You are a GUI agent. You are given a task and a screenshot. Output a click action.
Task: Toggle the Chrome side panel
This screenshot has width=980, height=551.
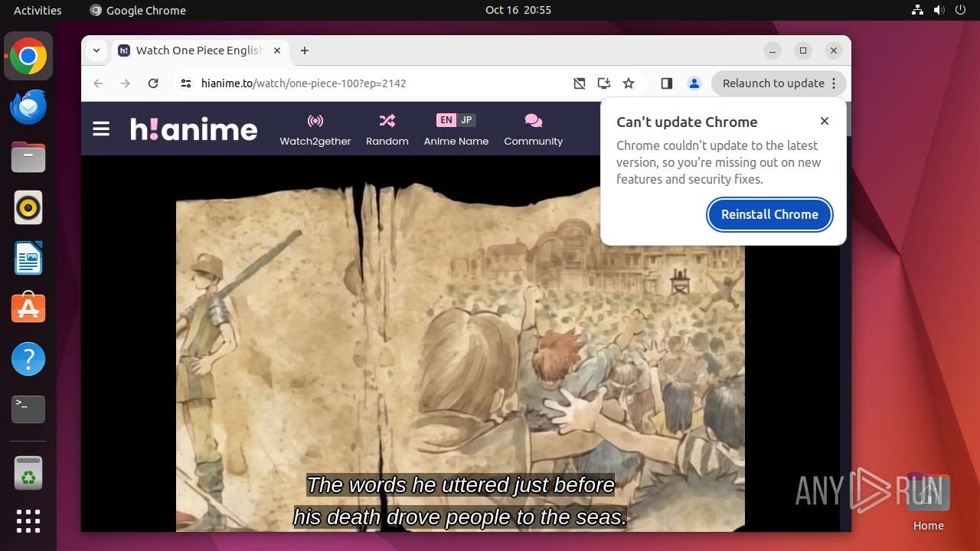click(x=666, y=83)
